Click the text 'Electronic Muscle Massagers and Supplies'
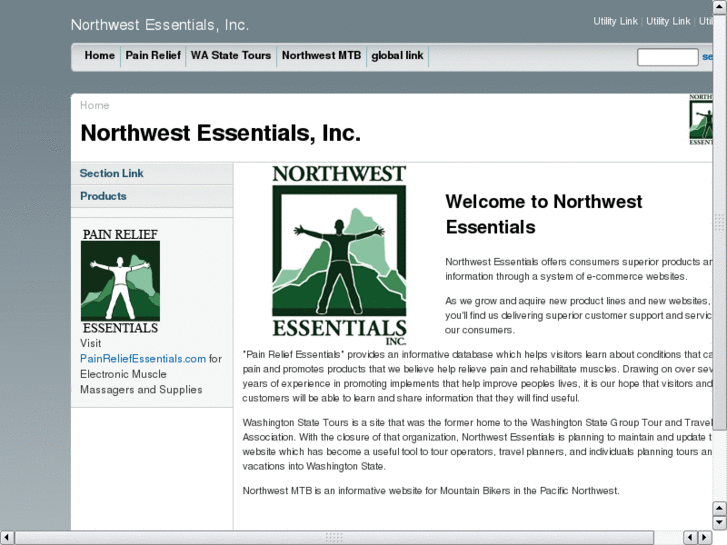 pos(141,382)
